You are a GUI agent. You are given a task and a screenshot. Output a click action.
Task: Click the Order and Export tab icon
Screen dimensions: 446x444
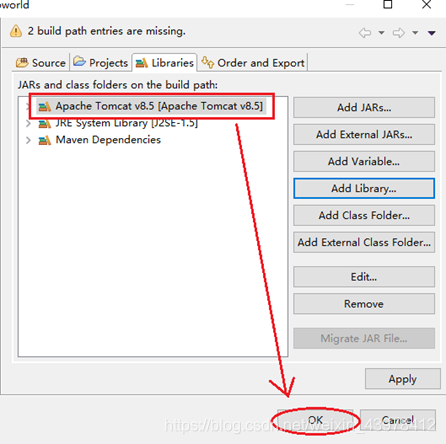[x=208, y=62]
